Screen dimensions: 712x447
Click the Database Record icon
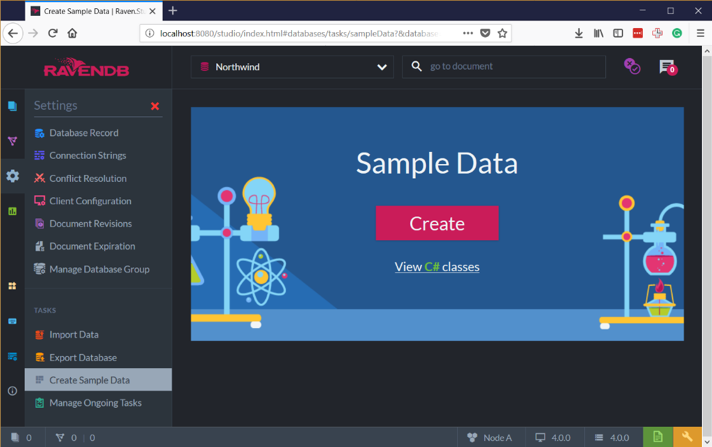click(x=40, y=133)
